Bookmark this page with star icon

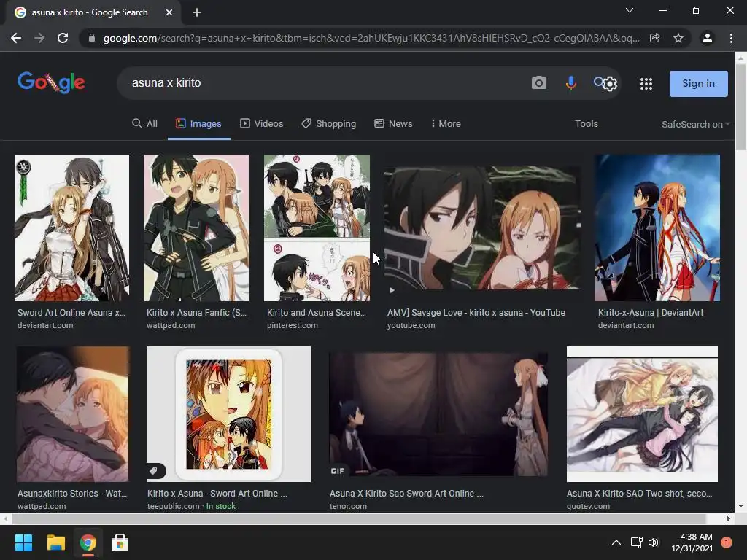[678, 38]
